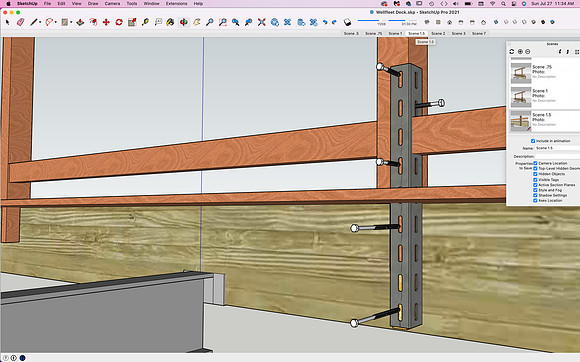Select Scene .75 thumbnail in Scenes panel
The image size is (580, 362).
click(x=521, y=73)
